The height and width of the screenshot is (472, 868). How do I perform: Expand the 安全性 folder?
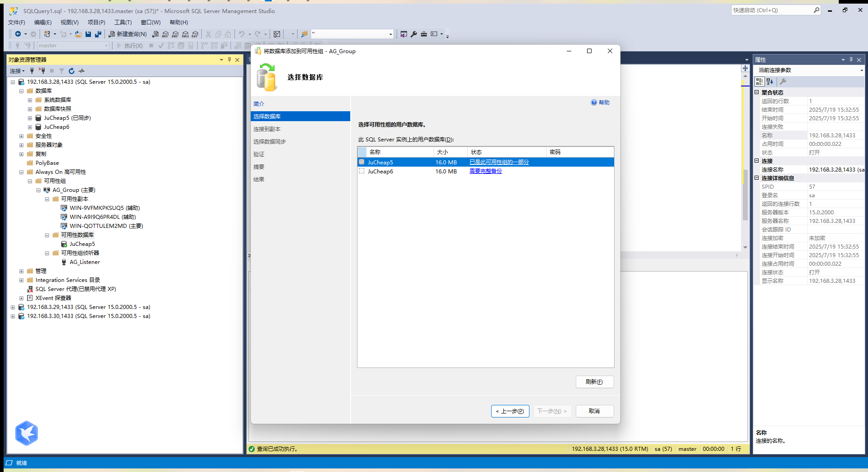(x=22, y=136)
